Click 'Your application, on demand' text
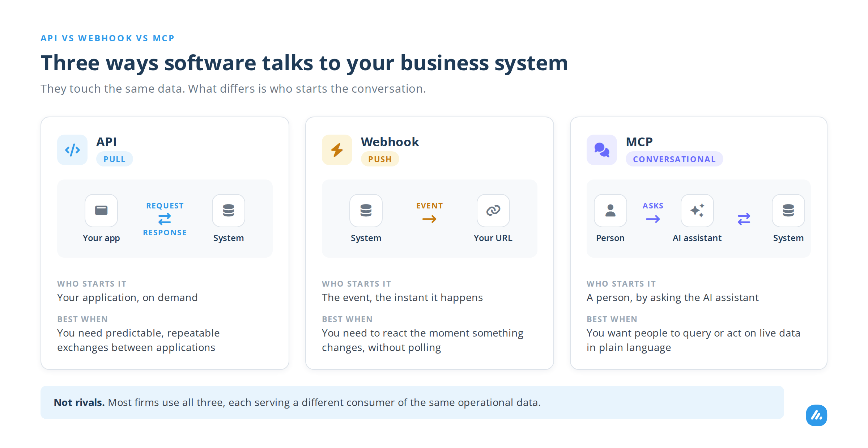The image size is (868, 448). point(127,297)
